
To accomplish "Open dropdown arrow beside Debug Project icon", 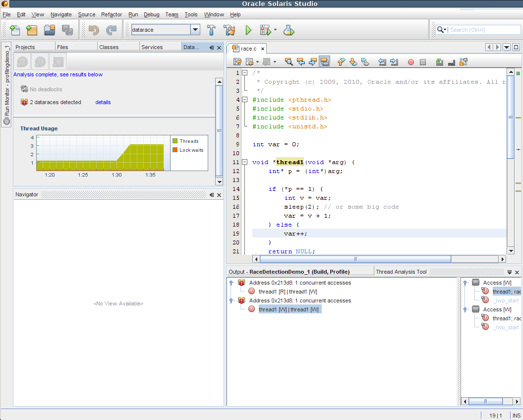I will coord(275,30).
